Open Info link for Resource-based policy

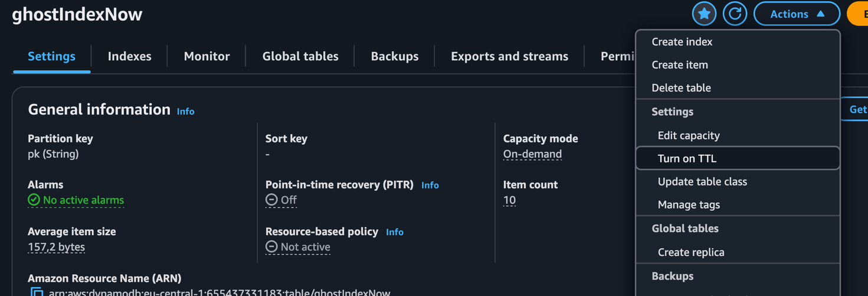[395, 232]
